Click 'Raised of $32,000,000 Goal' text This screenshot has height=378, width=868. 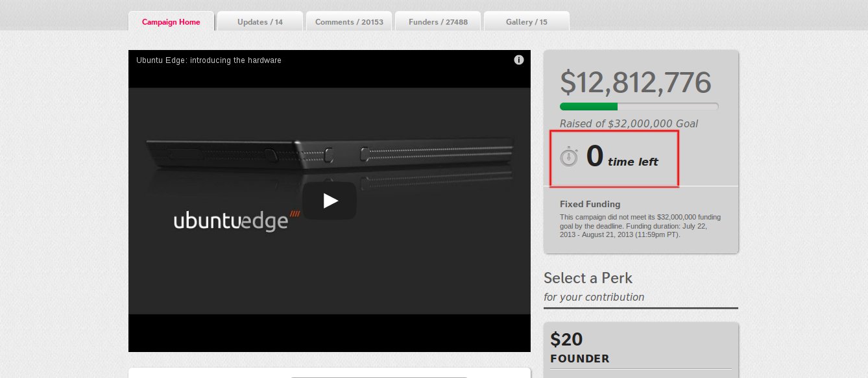click(629, 123)
